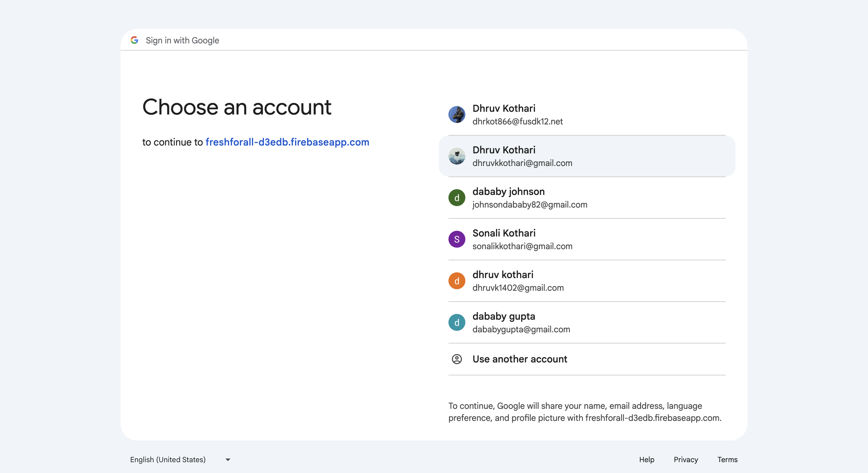Image resolution: width=868 pixels, height=473 pixels.
Task: Click purple 'S' avatar for Sonali Kothari
Action: click(x=457, y=239)
